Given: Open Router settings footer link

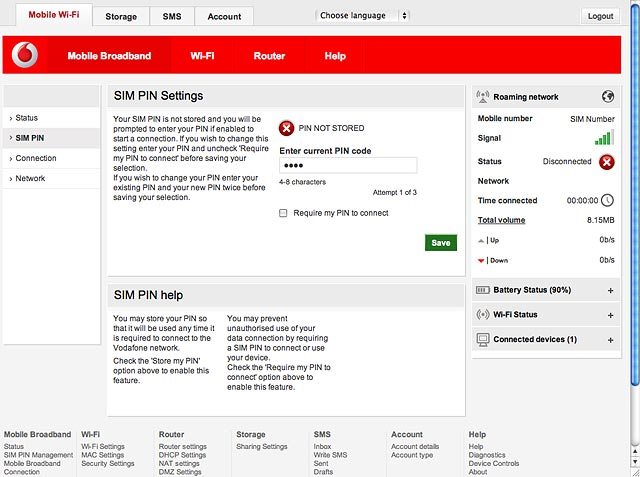Looking at the screenshot, I should [183, 446].
